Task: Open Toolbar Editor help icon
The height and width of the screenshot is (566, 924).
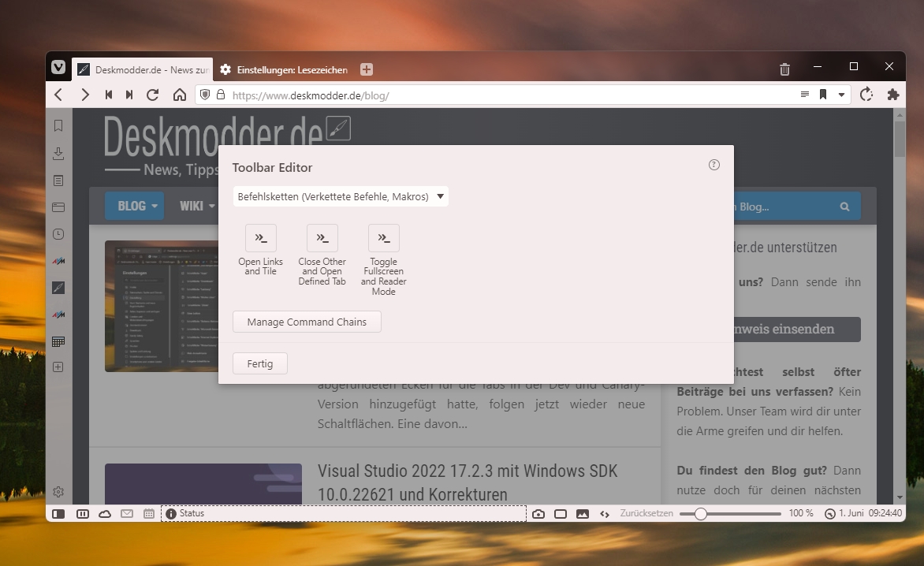Action: point(714,165)
